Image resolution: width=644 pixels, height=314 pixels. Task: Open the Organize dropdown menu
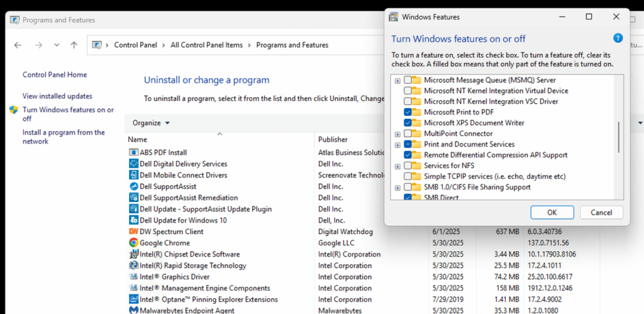pos(151,123)
